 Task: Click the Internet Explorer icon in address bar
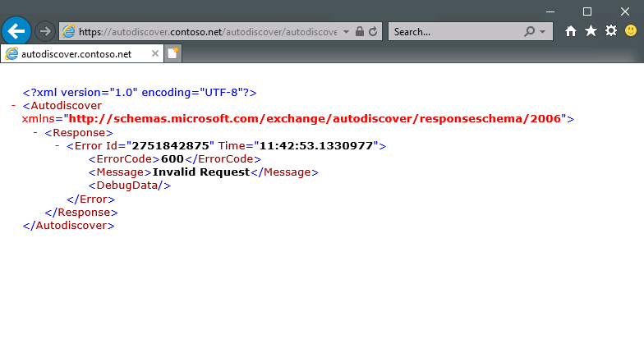coord(69,31)
